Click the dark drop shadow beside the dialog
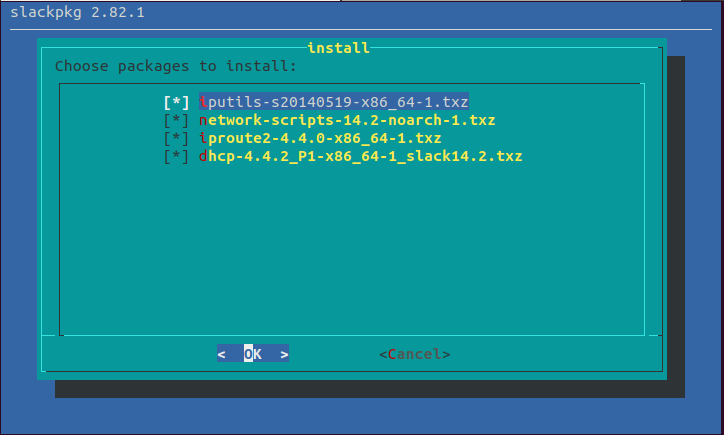This screenshot has height=435, width=724. point(675,220)
